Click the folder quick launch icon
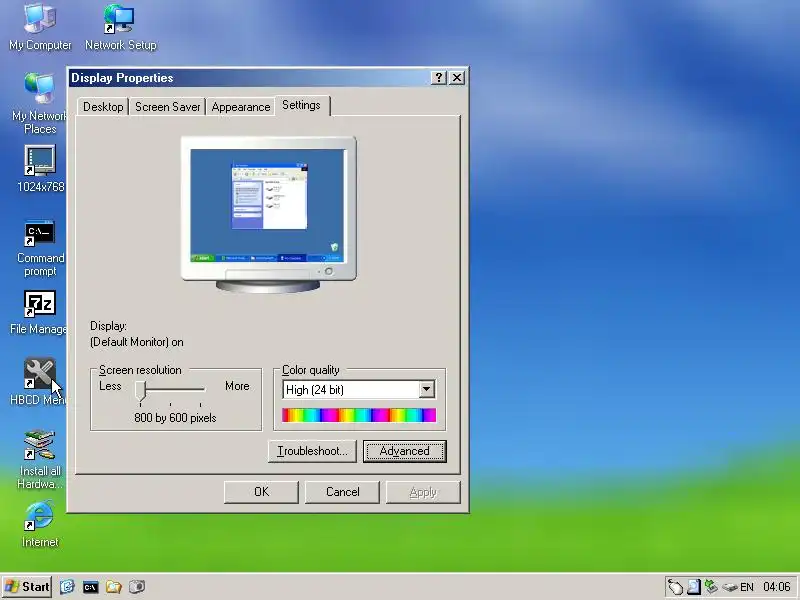This screenshot has height=600, width=800. click(x=113, y=587)
